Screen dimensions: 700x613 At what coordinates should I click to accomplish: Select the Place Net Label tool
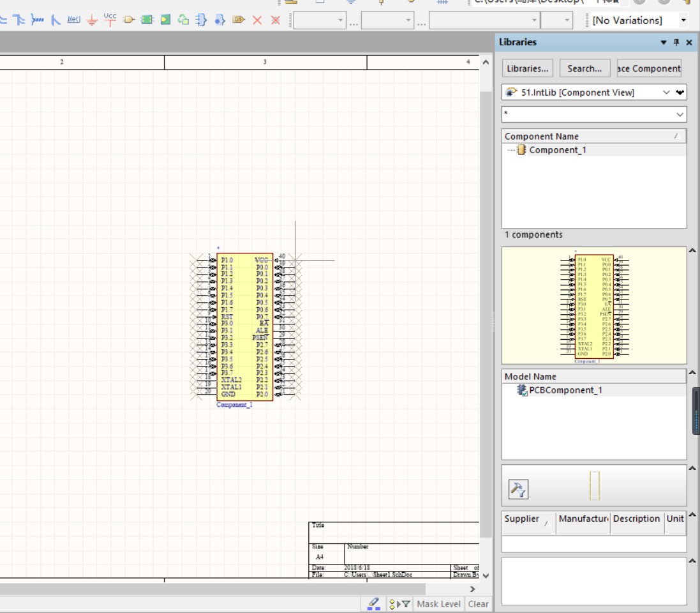tap(73, 19)
